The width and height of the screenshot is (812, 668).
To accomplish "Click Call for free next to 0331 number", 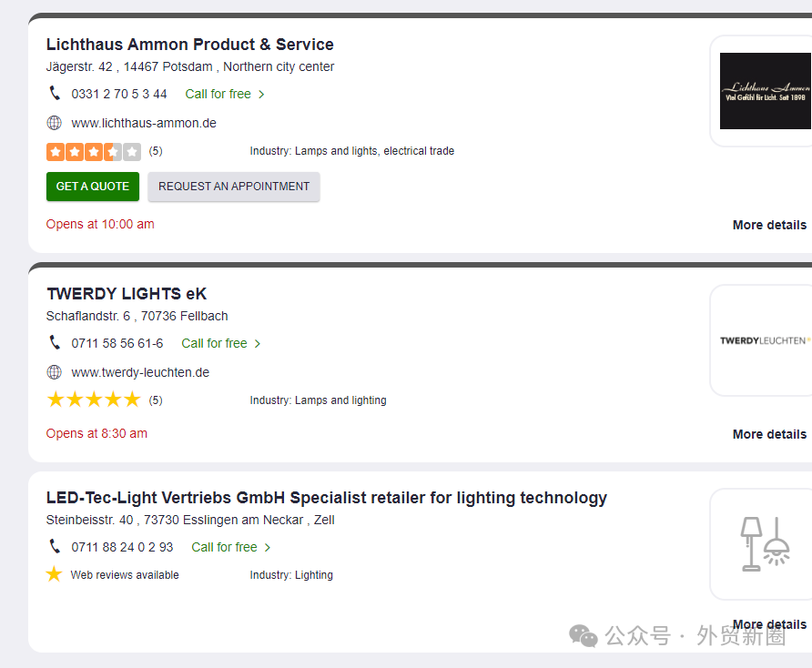I will click(x=225, y=94).
